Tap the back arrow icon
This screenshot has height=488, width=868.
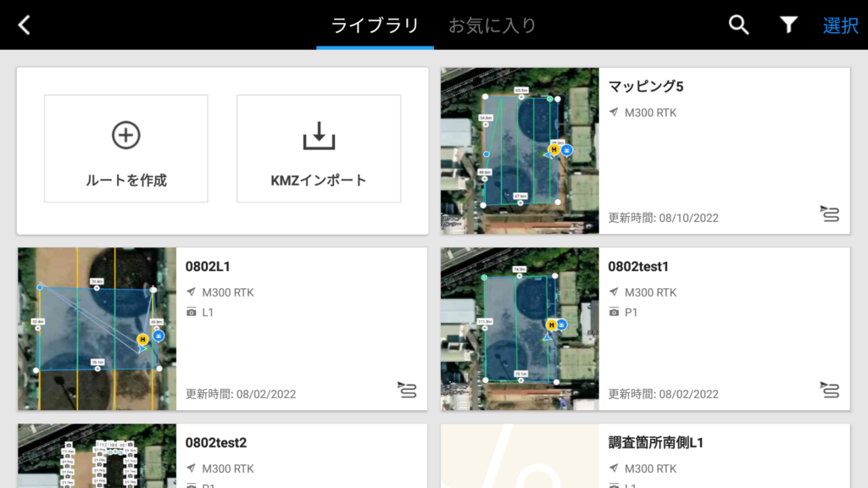[24, 25]
